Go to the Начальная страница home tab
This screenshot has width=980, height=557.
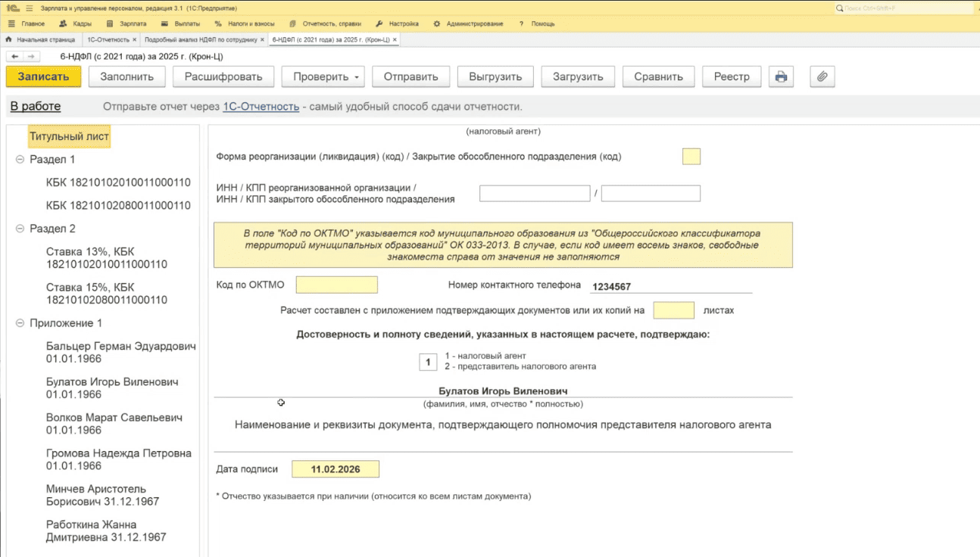[x=40, y=39]
